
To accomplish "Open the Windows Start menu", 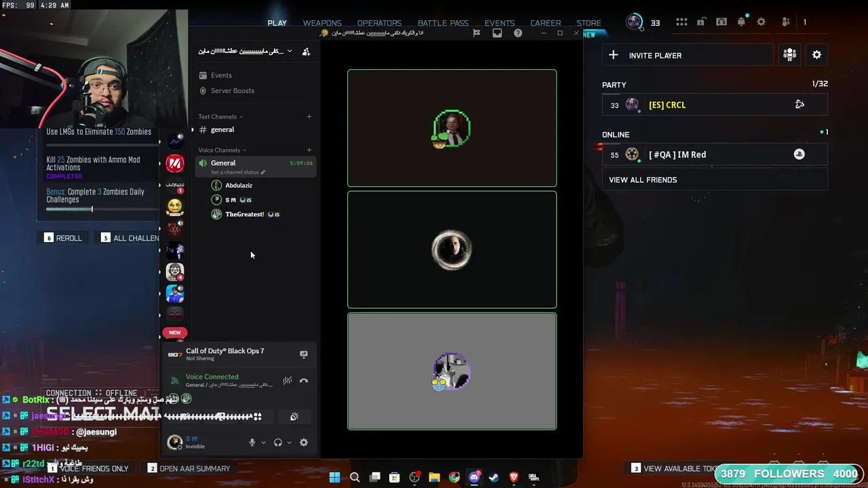I will 335,477.
